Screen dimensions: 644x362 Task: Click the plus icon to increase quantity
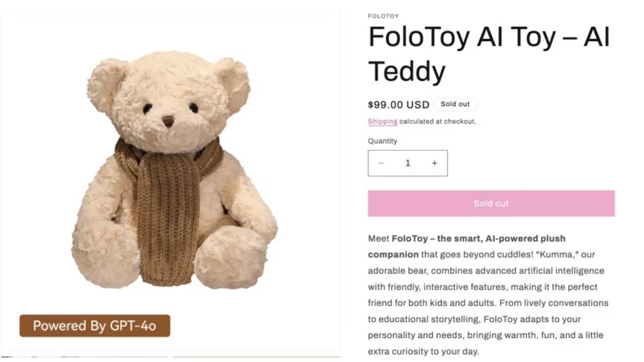tap(434, 163)
